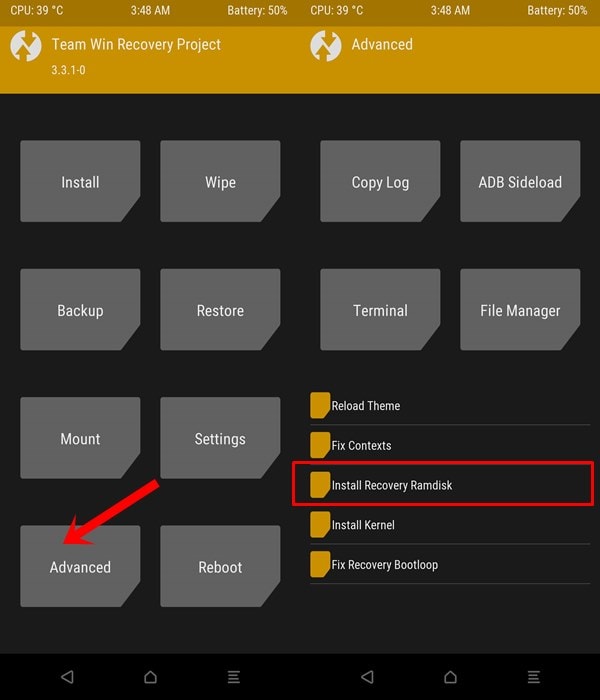Tap back arrow on Advanced screen navbar
600x700 pixels.
point(367,677)
